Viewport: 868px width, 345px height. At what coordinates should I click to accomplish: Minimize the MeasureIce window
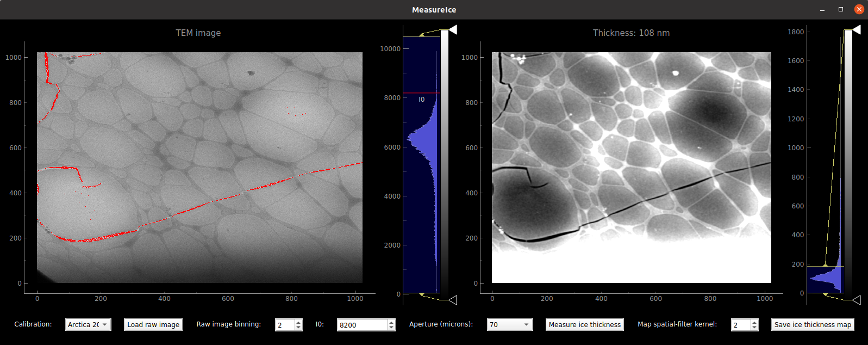(822, 9)
